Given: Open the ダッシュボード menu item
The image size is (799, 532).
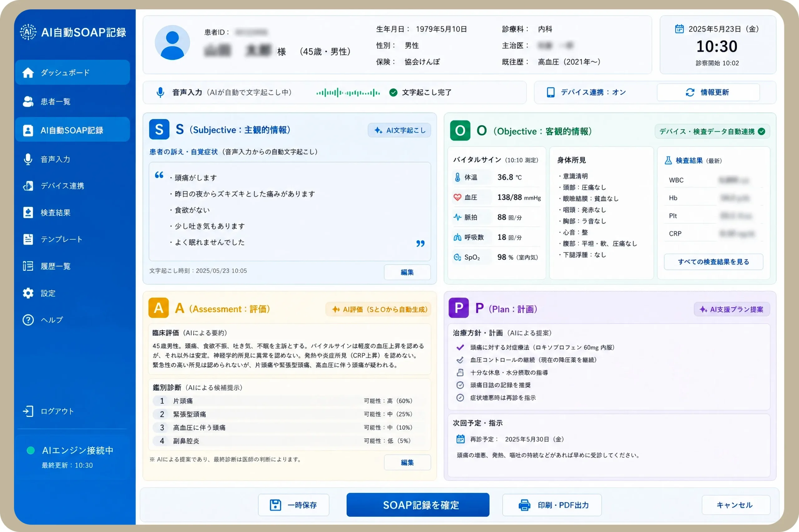Looking at the screenshot, I should (x=72, y=72).
